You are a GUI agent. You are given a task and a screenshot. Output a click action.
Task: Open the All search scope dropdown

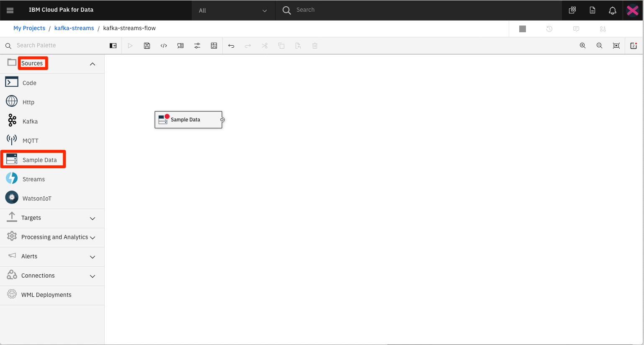coord(233,10)
